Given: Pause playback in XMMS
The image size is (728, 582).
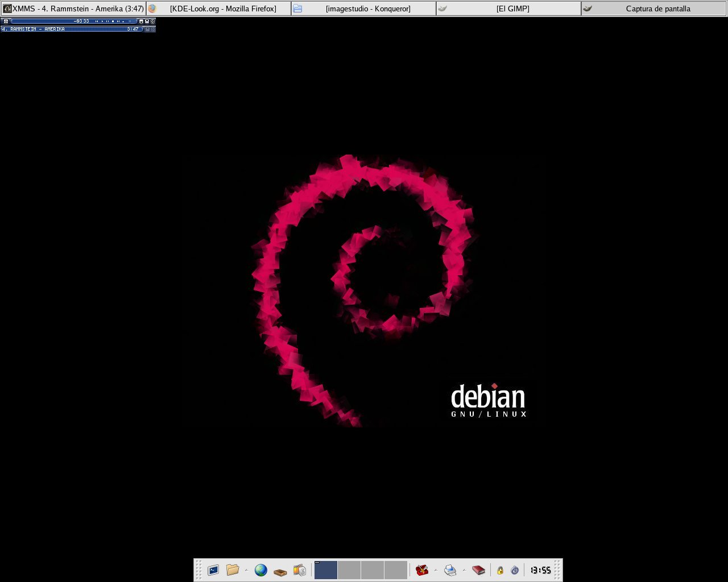Looking at the screenshot, I should (x=107, y=22).
